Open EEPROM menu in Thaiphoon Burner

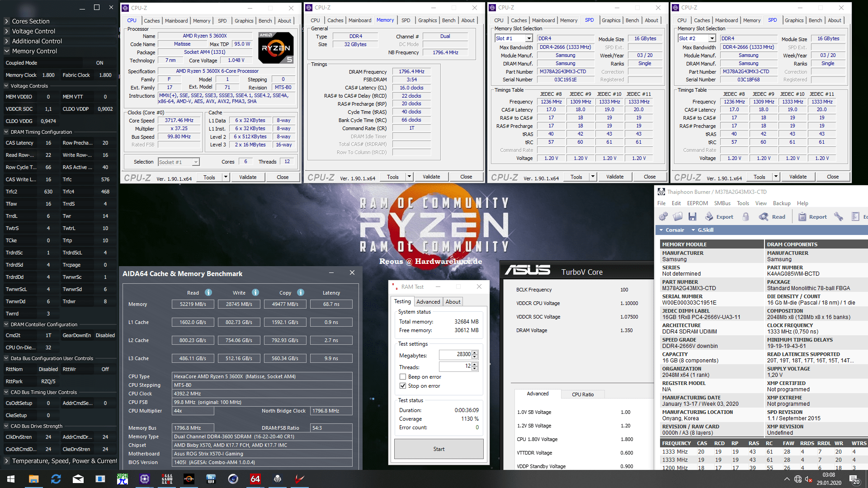698,203
